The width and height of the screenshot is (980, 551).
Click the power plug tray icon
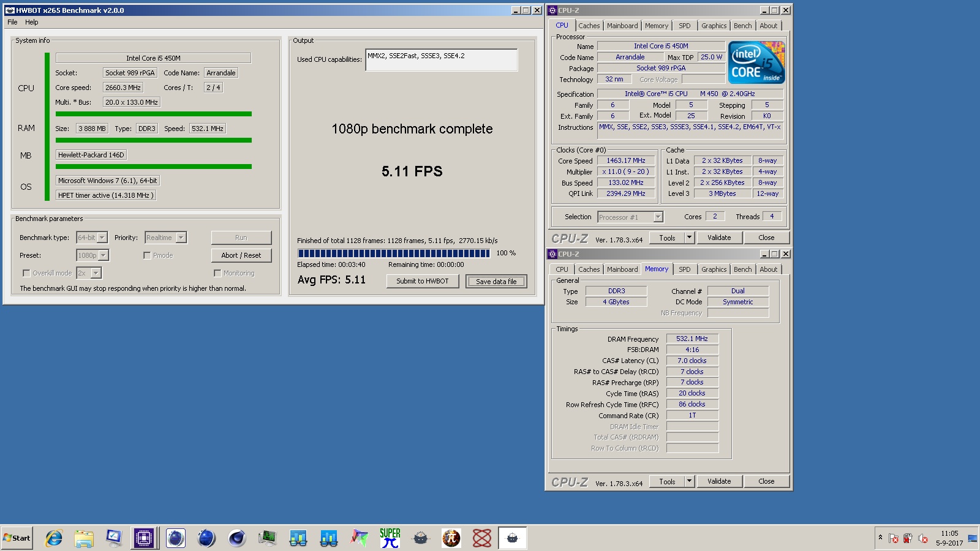[x=908, y=539]
